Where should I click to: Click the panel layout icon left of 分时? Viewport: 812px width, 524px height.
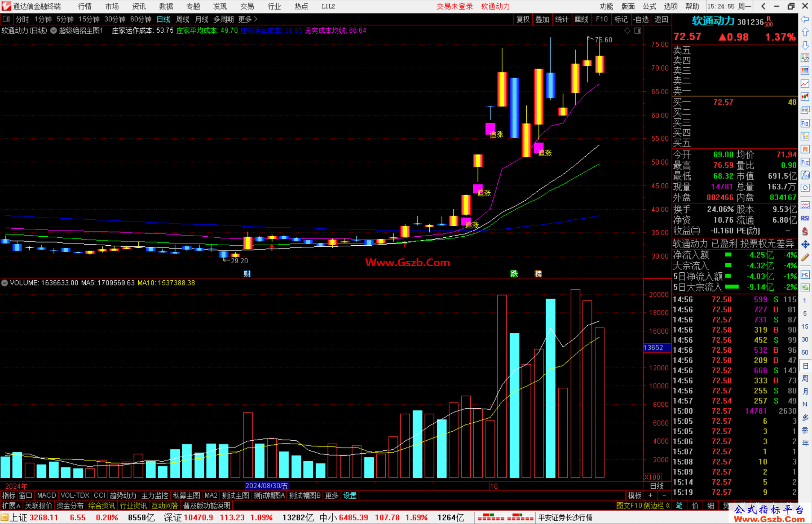coord(6,19)
